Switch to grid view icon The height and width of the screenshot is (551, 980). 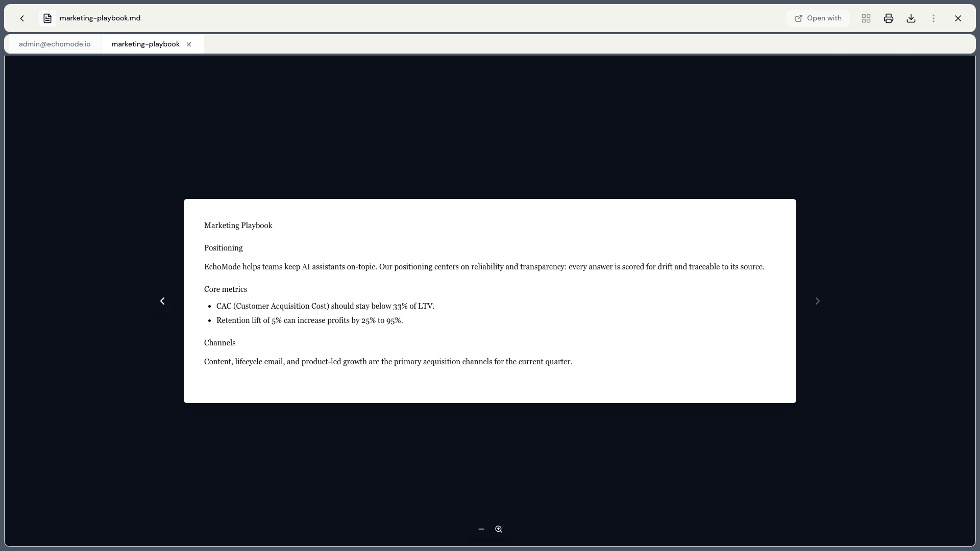pyautogui.click(x=866, y=18)
